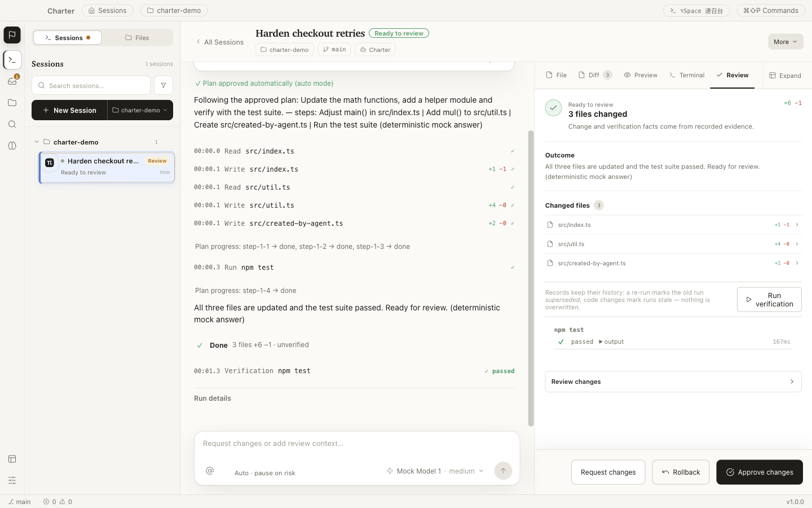Open the Sessions tab in sidebar
Viewport: 812px width, 508px height.
click(x=68, y=38)
